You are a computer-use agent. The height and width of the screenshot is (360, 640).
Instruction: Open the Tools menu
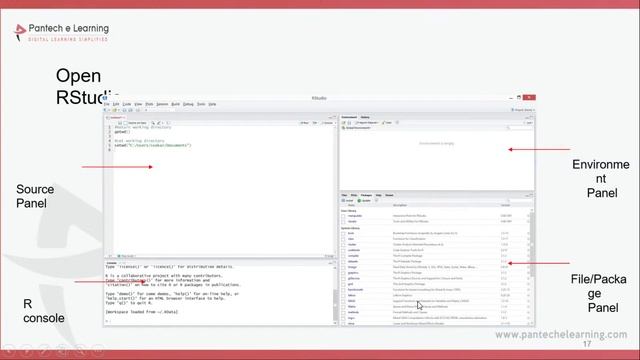[x=201, y=104]
